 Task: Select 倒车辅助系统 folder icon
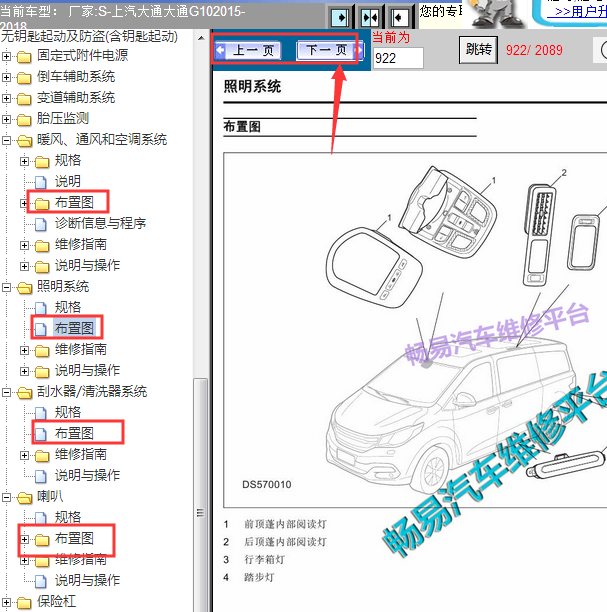(x=24, y=78)
